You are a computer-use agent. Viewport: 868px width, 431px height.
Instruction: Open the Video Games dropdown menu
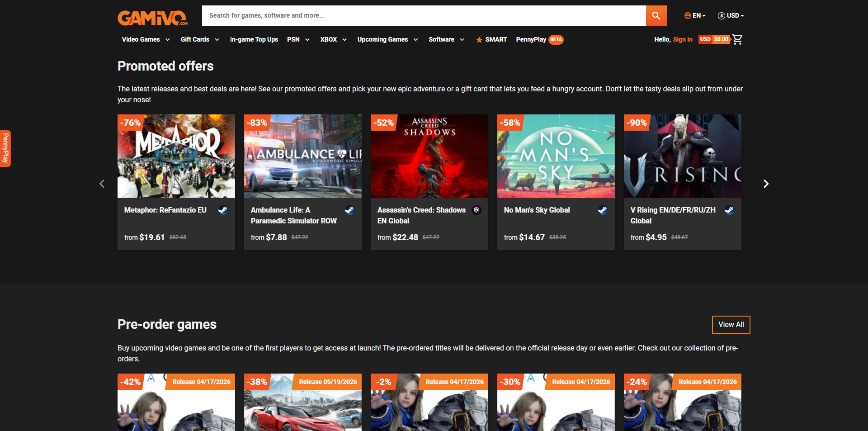[x=146, y=40]
